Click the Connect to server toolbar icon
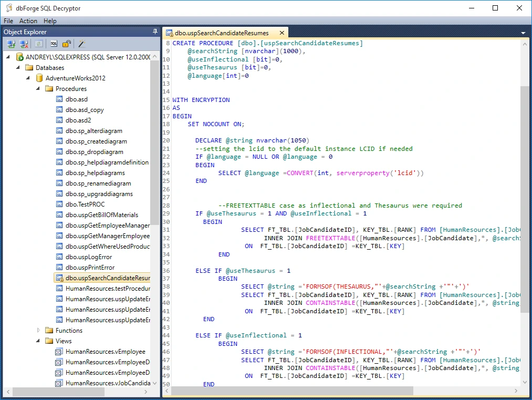 pos(11,44)
